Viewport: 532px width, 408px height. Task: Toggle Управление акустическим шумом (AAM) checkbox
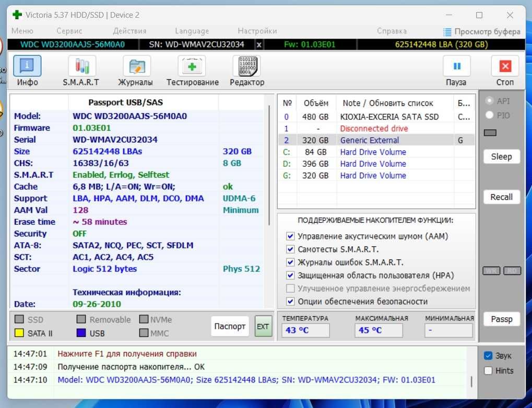(290, 236)
